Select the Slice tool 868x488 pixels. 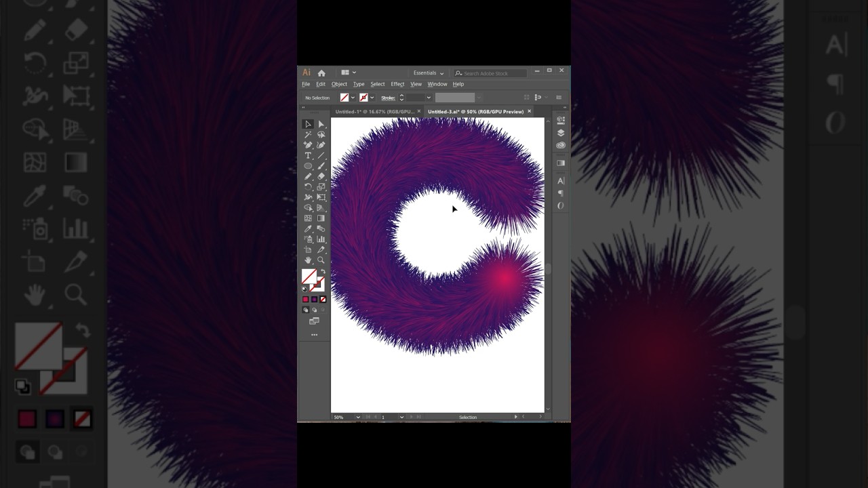click(321, 249)
